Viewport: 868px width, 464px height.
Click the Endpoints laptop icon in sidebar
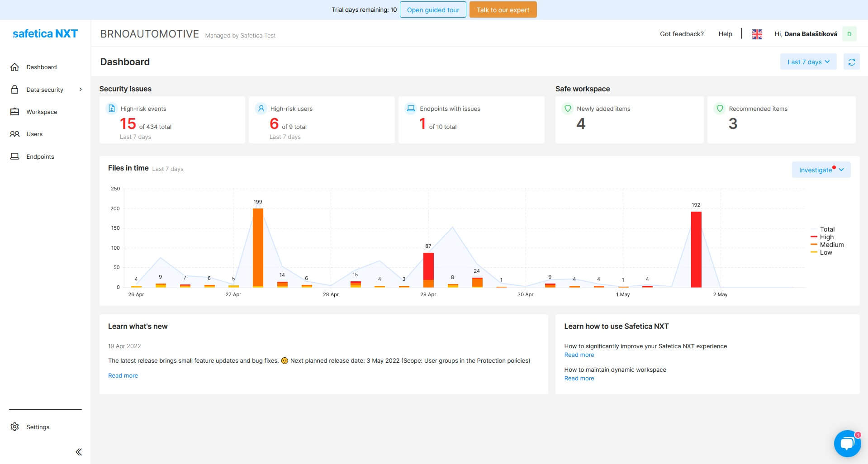14,156
